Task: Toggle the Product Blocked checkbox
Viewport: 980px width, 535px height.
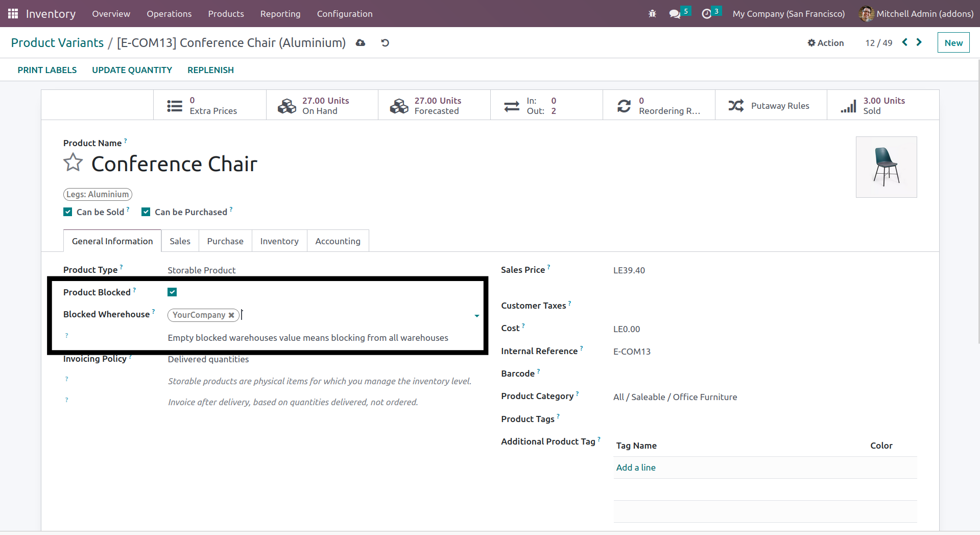Action: tap(172, 292)
